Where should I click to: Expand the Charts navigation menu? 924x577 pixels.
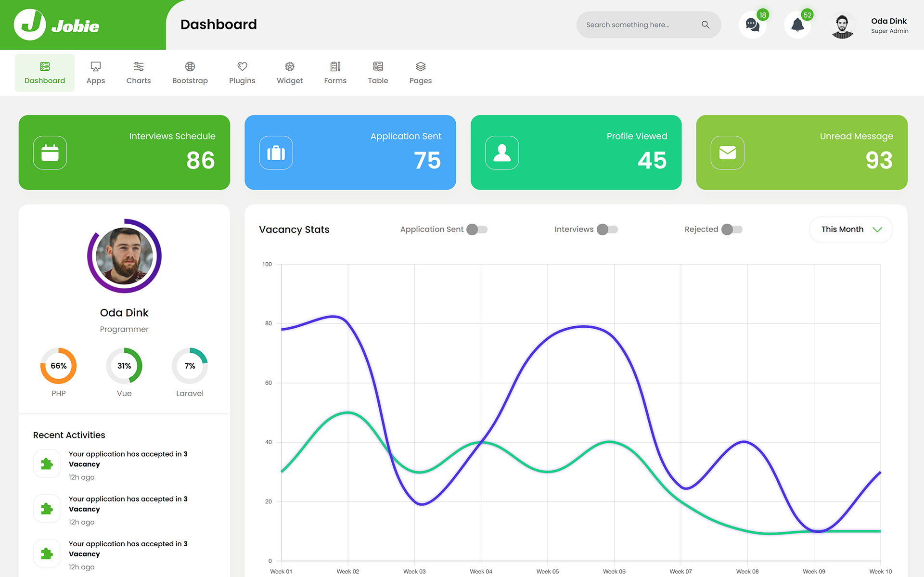139,73
